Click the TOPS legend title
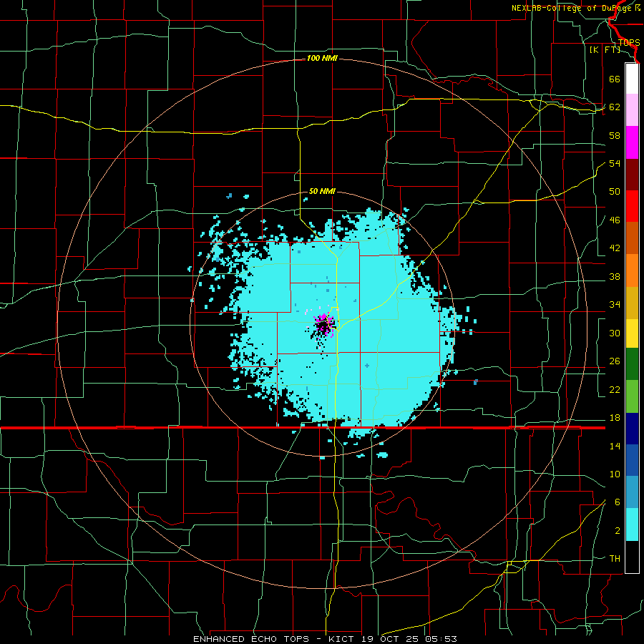Viewport: 644px width, 644px height. tap(629, 43)
